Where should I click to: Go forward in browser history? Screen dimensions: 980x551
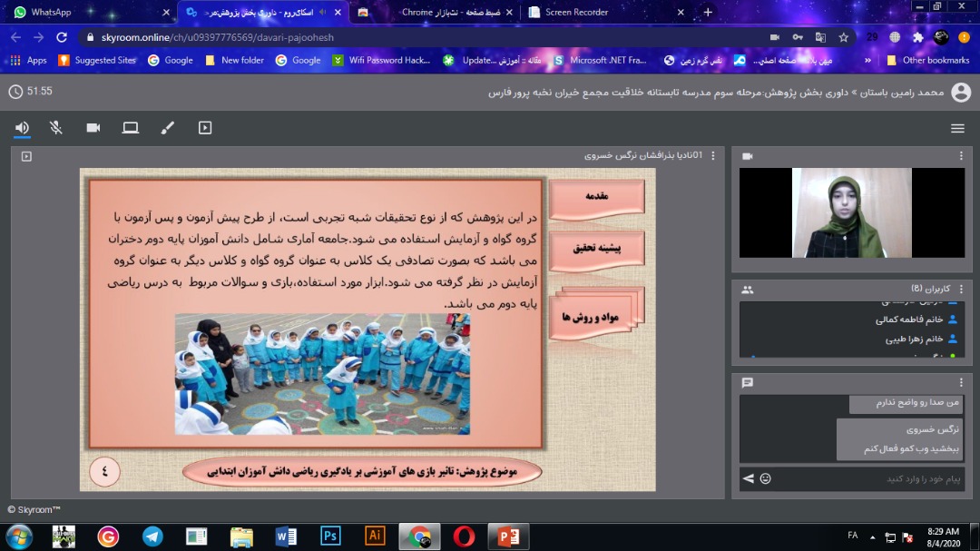[x=39, y=37]
